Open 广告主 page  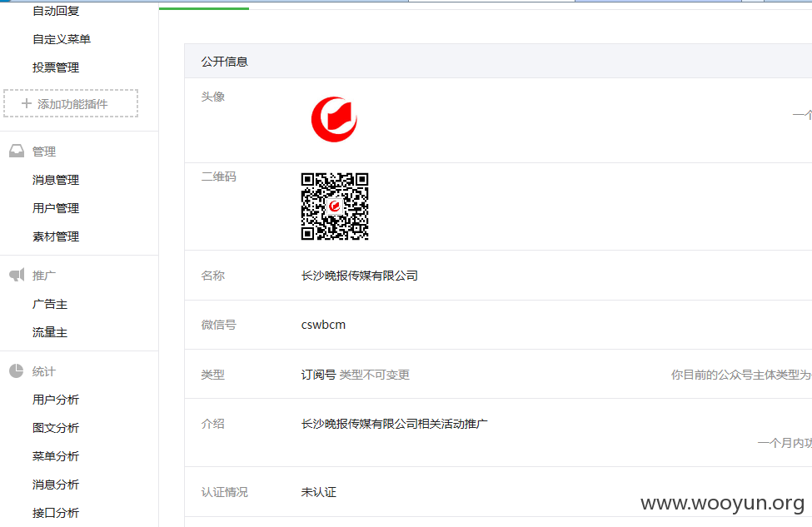(50, 305)
